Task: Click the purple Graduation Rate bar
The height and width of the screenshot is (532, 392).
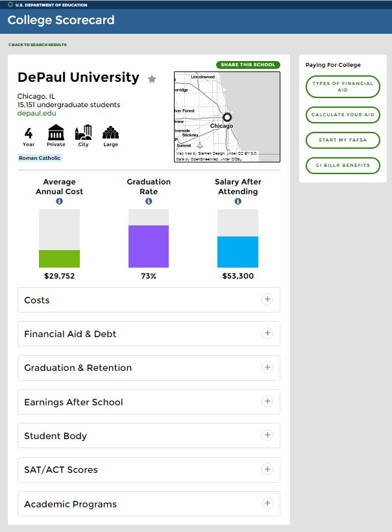Action: point(149,246)
